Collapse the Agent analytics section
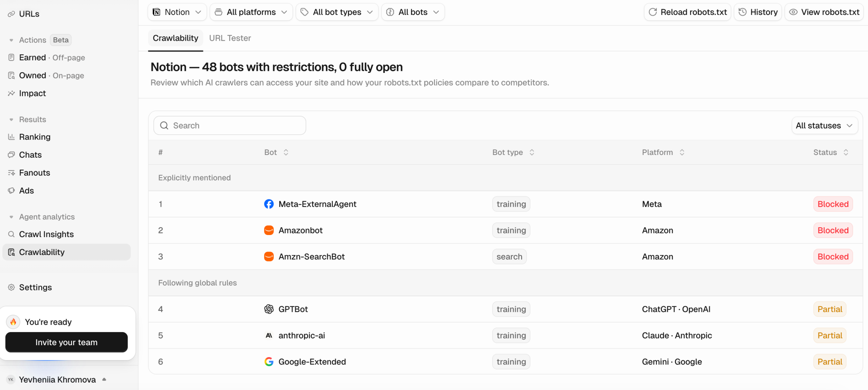Screen dimensions: 868x390 point(11,217)
